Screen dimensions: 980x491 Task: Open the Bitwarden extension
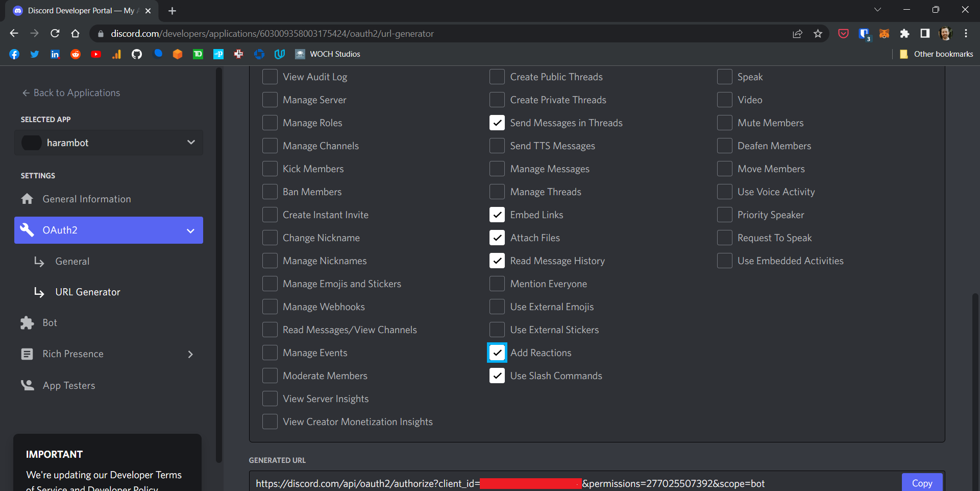point(864,34)
